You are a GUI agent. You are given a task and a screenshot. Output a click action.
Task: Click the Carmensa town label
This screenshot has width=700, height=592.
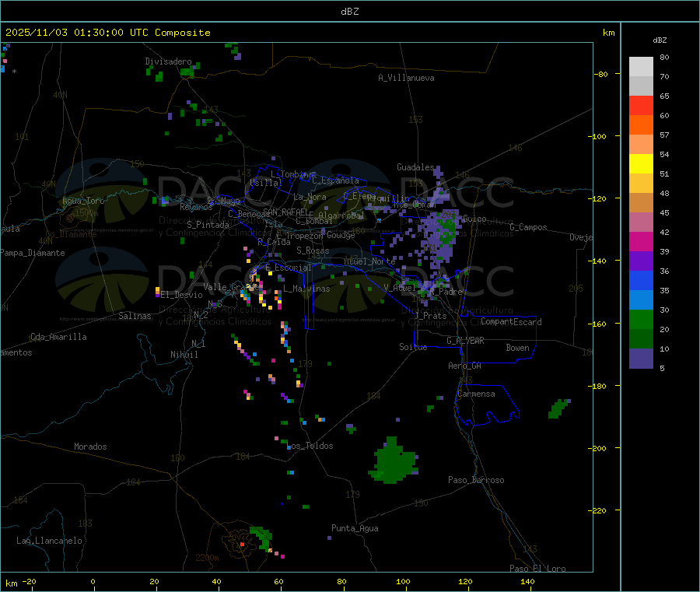click(476, 394)
